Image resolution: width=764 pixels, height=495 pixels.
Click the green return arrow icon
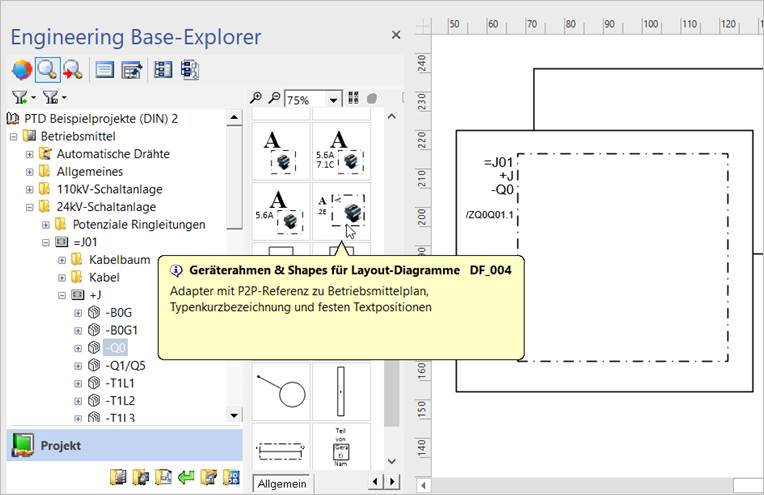(186, 477)
